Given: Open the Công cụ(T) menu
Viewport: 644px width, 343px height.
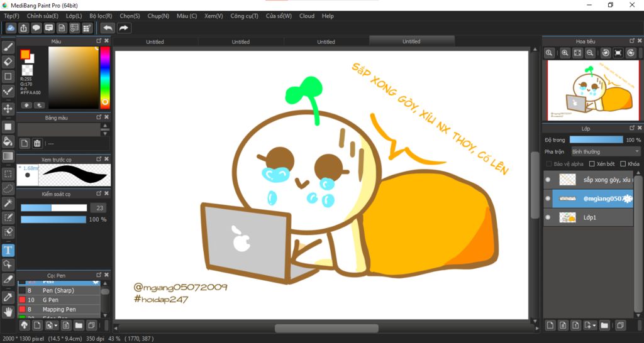Looking at the screenshot, I should pyautogui.click(x=245, y=16).
